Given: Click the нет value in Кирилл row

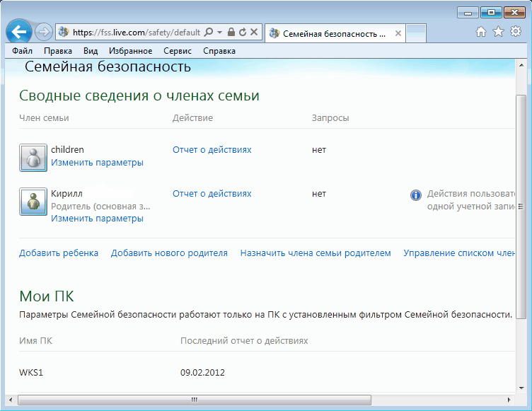Looking at the screenshot, I should point(319,193).
